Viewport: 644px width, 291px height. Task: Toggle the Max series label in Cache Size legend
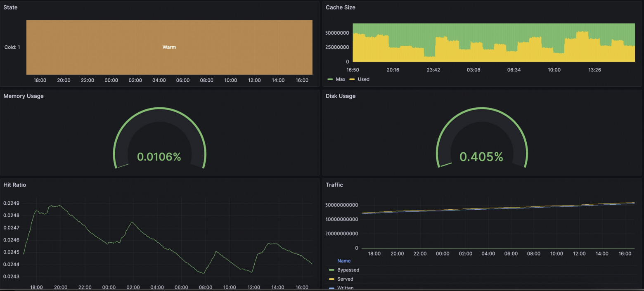[341, 79]
